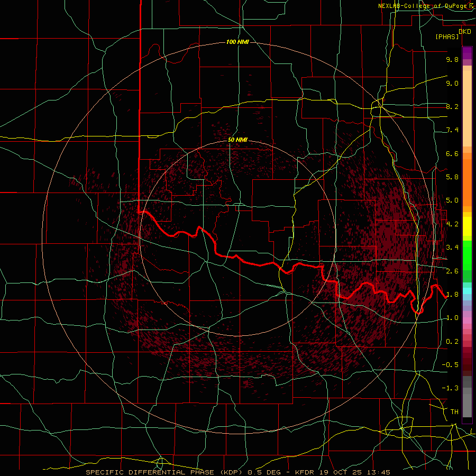
Task: Click the bright orange color bar segment
Action: 467,183
